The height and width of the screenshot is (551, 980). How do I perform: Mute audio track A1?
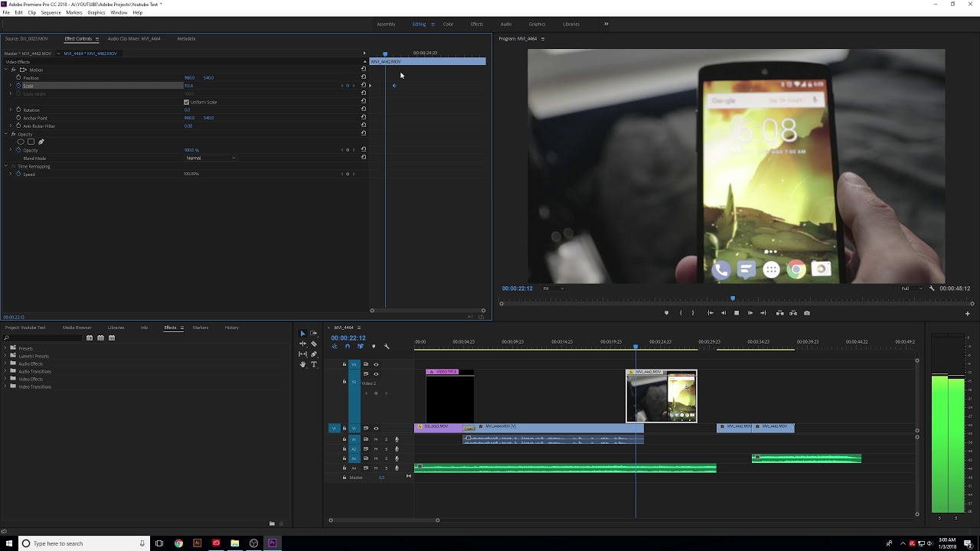[x=376, y=439]
